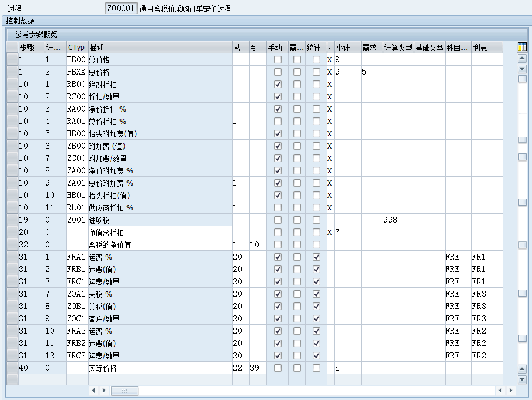Click bottom page-down scroll arrow
This screenshot has height=400, width=532.
click(x=522, y=379)
